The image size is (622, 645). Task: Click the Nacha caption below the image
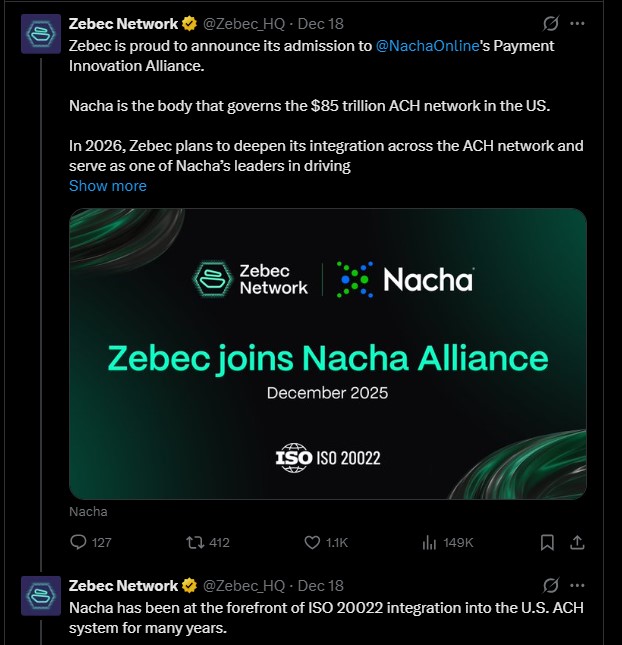88,512
